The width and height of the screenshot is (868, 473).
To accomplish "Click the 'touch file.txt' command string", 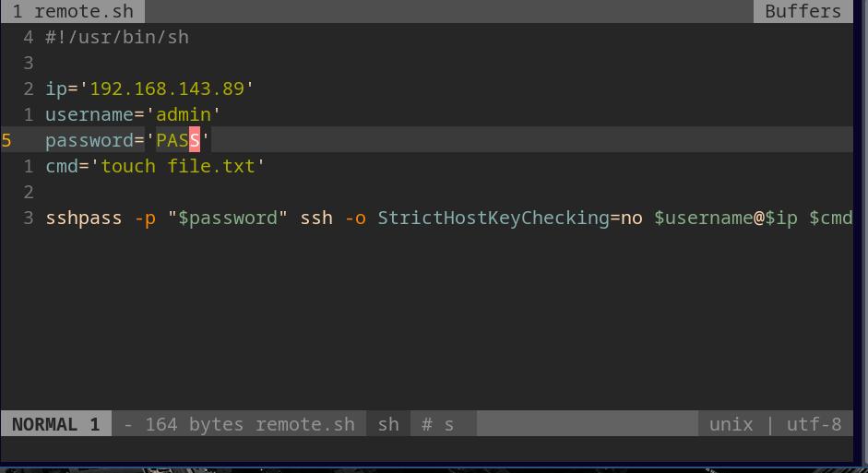I will pyautogui.click(x=177, y=166).
